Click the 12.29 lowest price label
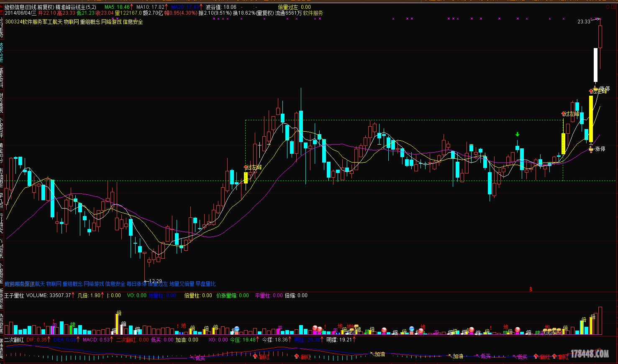Viewport: 618px width, 364px height. tap(154, 281)
